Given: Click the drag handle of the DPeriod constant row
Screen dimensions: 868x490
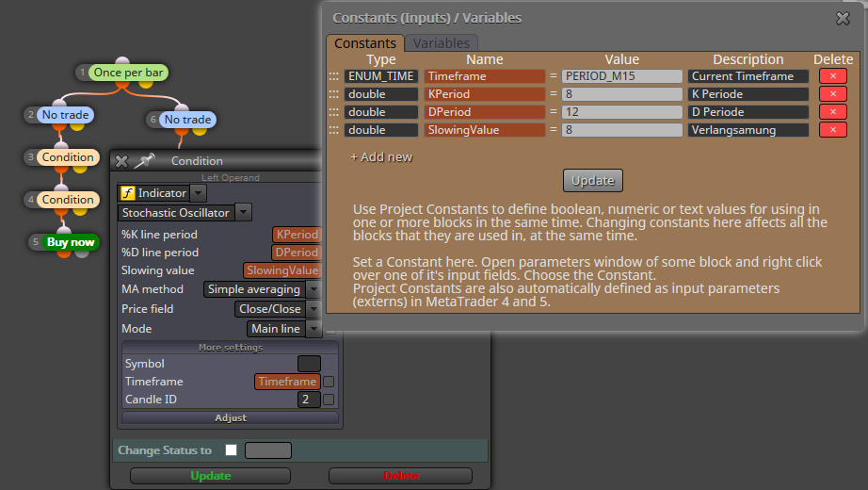Looking at the screenshot, I should tap(333, 112).
